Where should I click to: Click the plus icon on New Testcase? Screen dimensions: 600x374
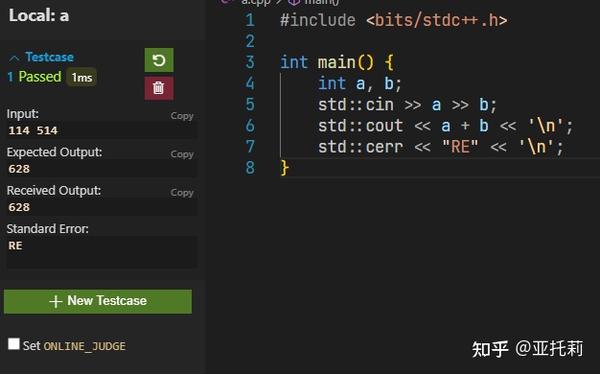click(55, 301)
